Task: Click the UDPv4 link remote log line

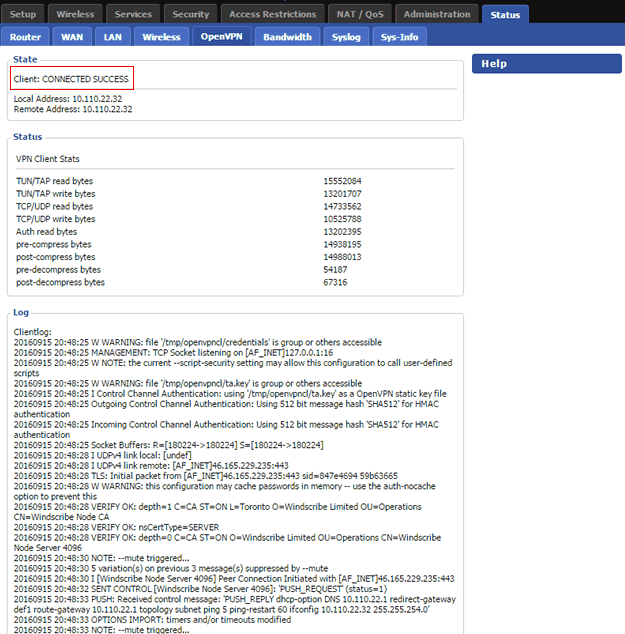Action: coord(151,466)
